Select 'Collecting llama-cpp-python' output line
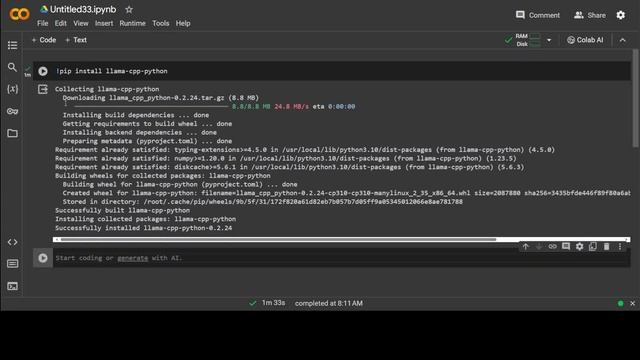Image resolution: width=640 pixels, height=360 pixels. click(107, 89)
